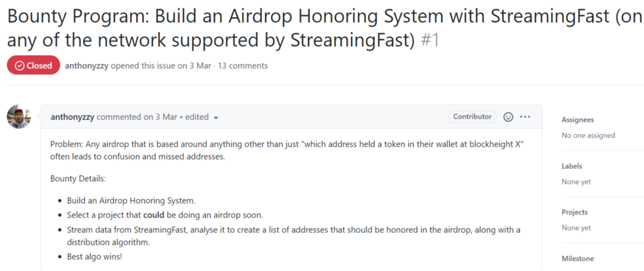644x271 pixels.
Task: Click "None yet" under Labels
Action: tap(576, 181)
